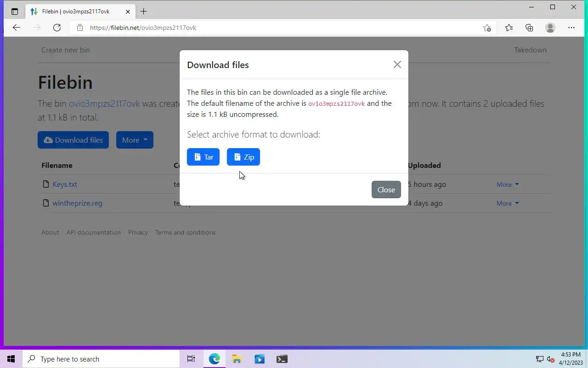Reload the page with the refresh icon
588x368 pixels.
[x=57, y=28]
